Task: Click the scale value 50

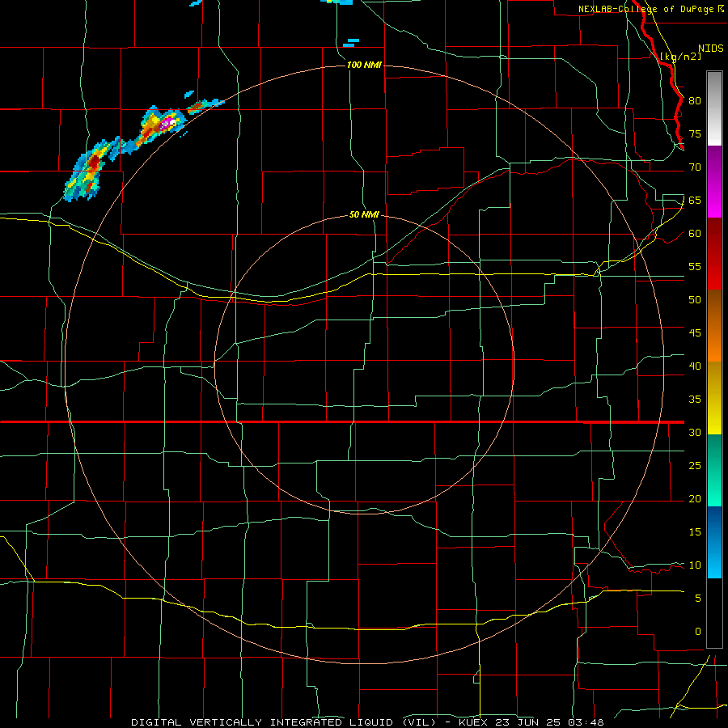Action: click(695, 299)
